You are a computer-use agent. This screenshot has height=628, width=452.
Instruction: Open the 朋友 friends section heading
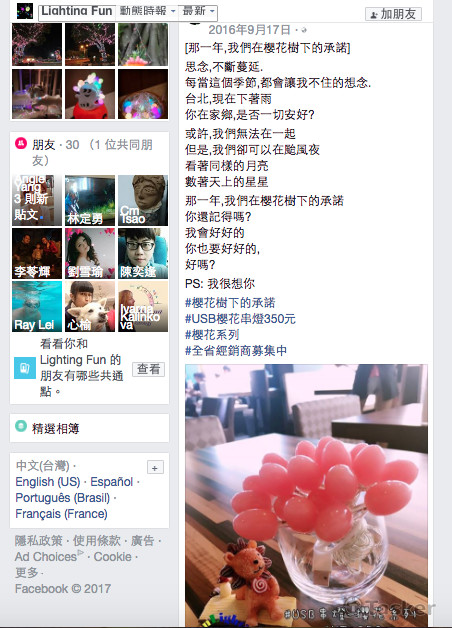pos(44,145)
